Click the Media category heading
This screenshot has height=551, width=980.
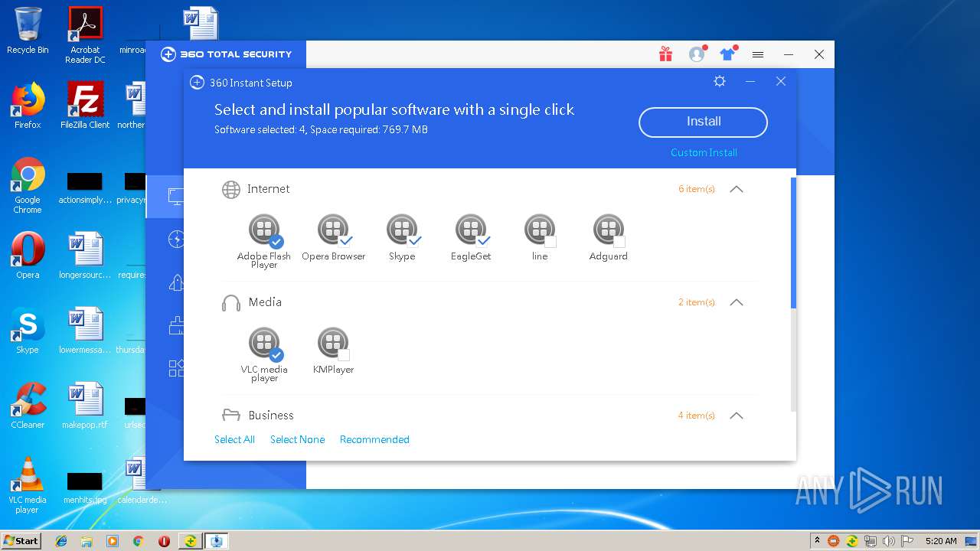[265, 302]
